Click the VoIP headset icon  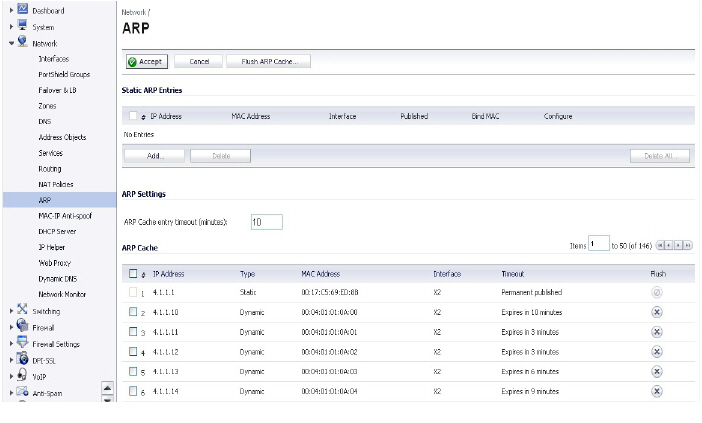pos(22,375)
